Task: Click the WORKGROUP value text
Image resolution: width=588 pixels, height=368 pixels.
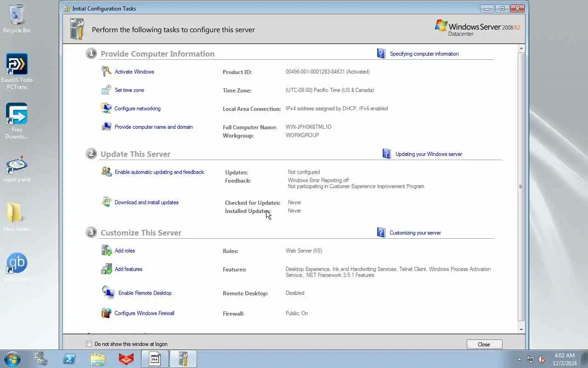Action: coord(302,135)
